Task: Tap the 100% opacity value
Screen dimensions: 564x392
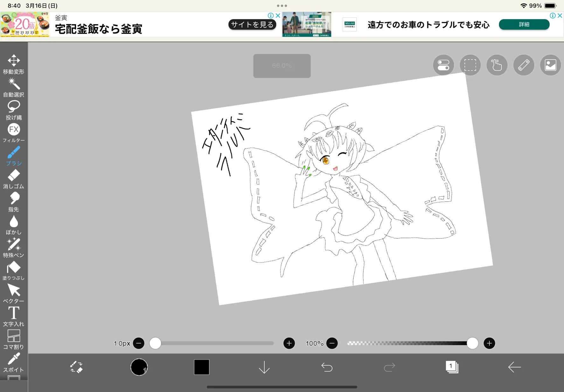Action: pos(314,344)
